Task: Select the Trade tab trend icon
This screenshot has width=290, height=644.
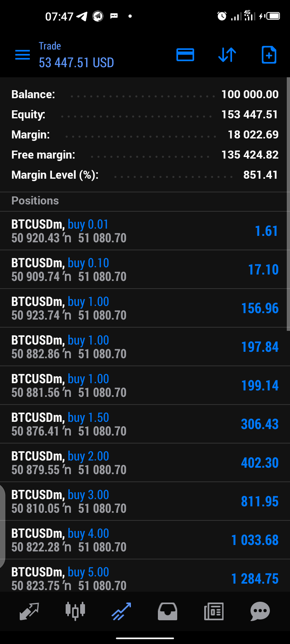Action: click(121, 611)
